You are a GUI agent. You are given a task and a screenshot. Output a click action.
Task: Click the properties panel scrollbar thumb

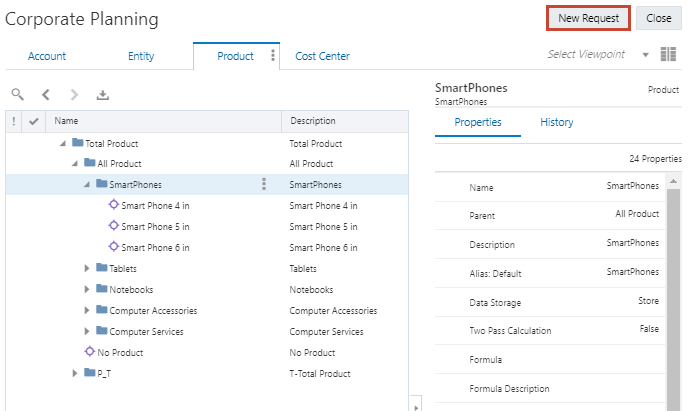pyautogui.click(x=673, y=300)
